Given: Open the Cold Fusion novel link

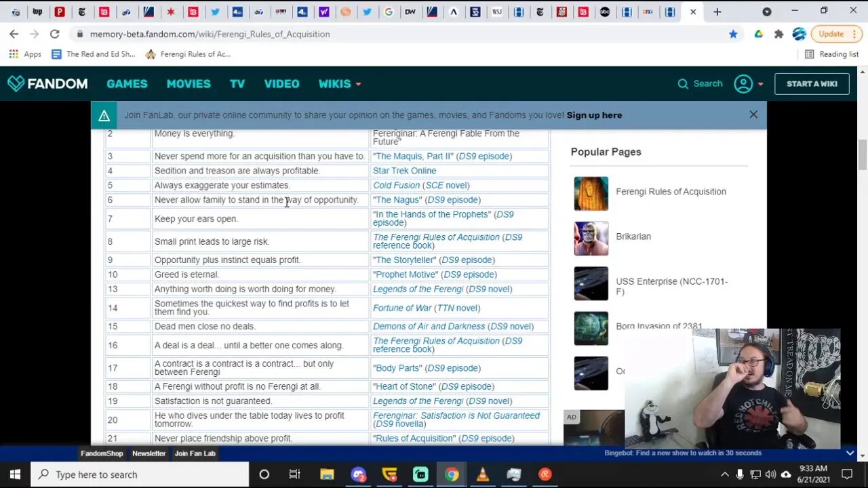Looking at the screenshot, I should tap(396, 185).
